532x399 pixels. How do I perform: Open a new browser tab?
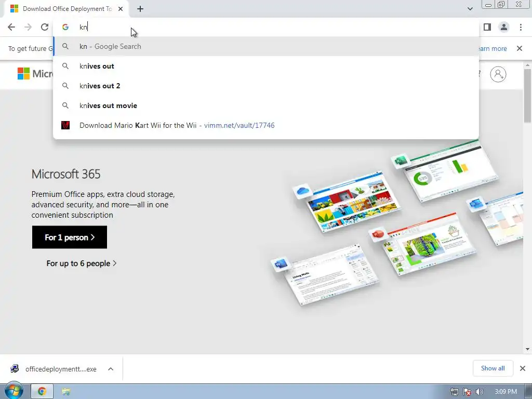pos(140,9)
